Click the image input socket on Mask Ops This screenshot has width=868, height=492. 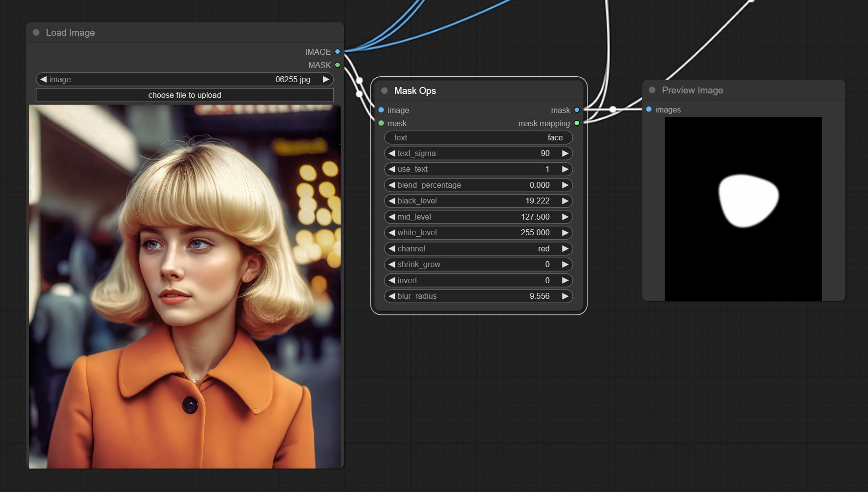click(x=381, y=110)
